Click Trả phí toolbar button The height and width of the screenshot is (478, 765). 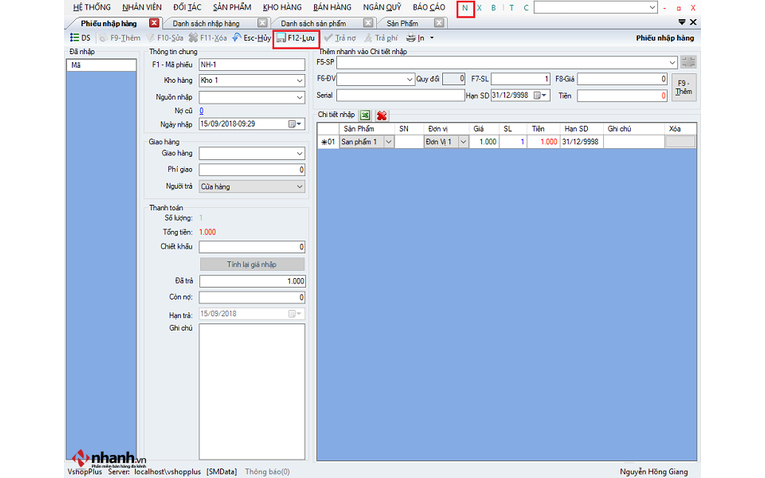click(381, 38)
